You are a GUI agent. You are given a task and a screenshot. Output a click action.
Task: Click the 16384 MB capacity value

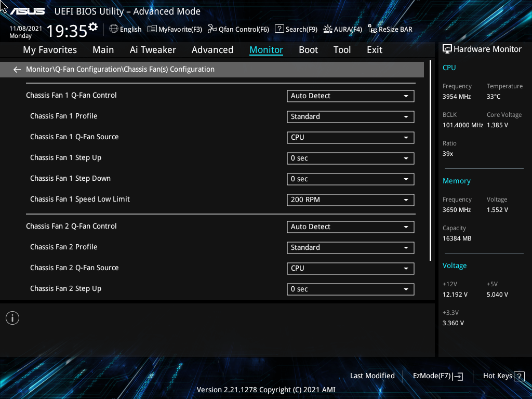457,238
